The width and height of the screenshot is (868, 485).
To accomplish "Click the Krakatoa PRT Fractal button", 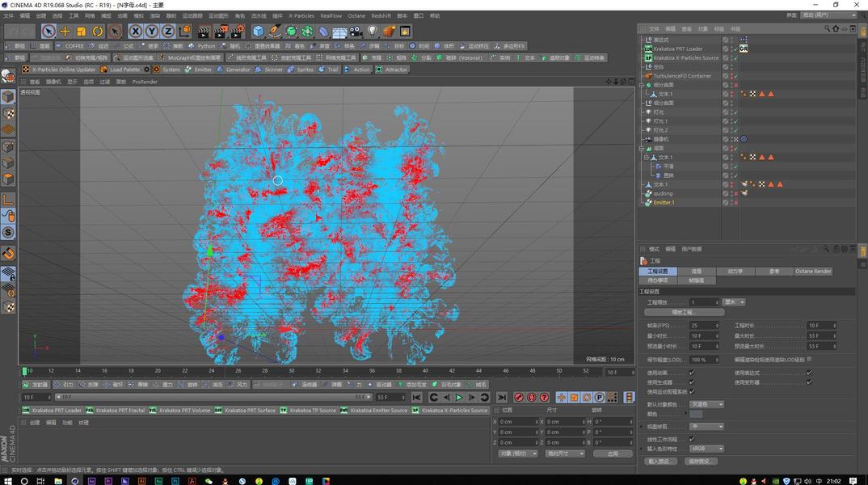I will pos(116,411).
